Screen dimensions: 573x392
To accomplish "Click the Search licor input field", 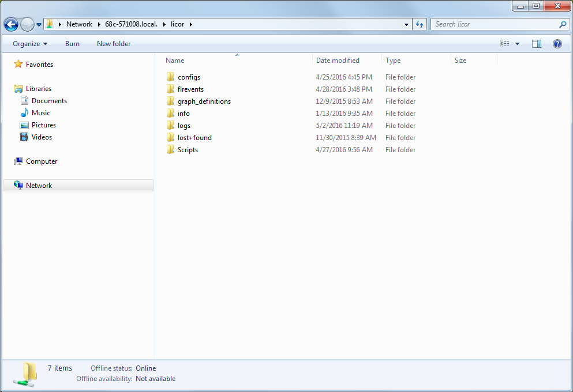I will (495, 24).
